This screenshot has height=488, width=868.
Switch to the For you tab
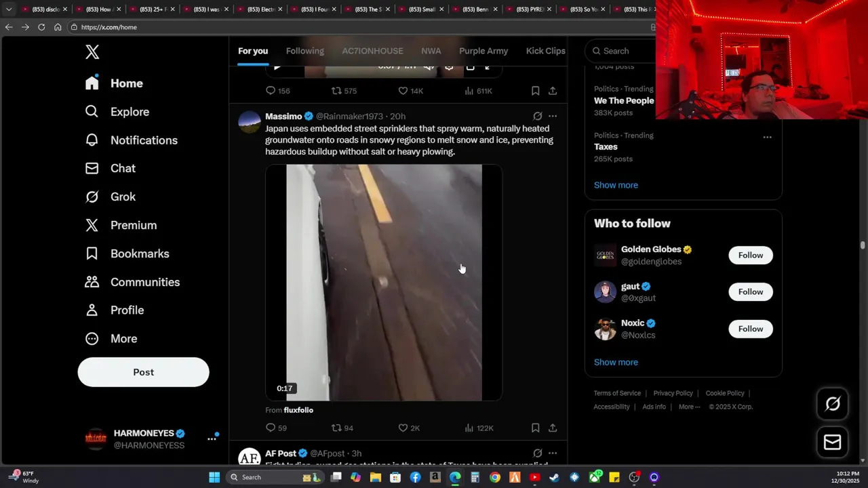[x=253, y=51]
